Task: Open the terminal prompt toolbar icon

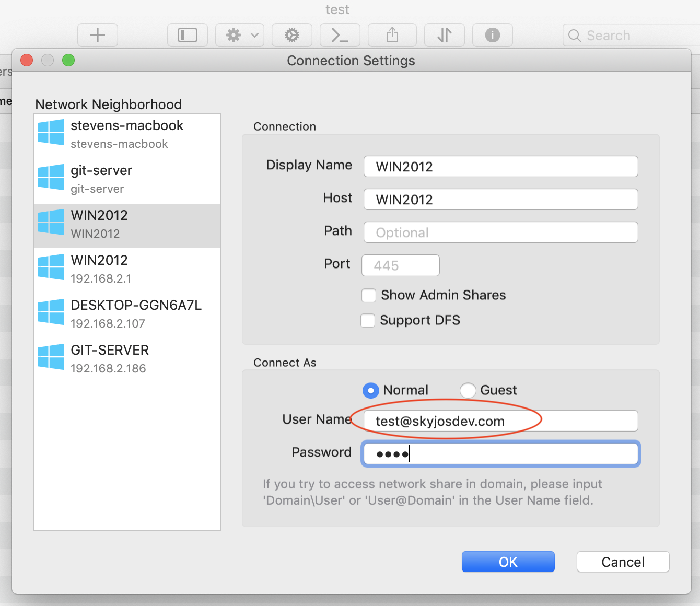Action: pyautogui.click(x=340, y=36)
